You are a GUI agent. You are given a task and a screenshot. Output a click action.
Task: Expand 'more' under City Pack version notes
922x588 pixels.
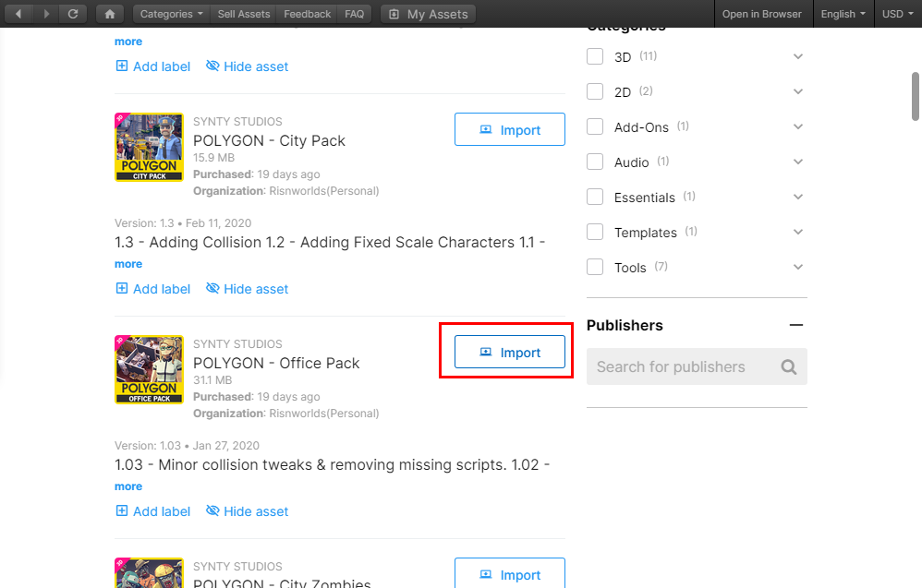click(x=128, y=264)
